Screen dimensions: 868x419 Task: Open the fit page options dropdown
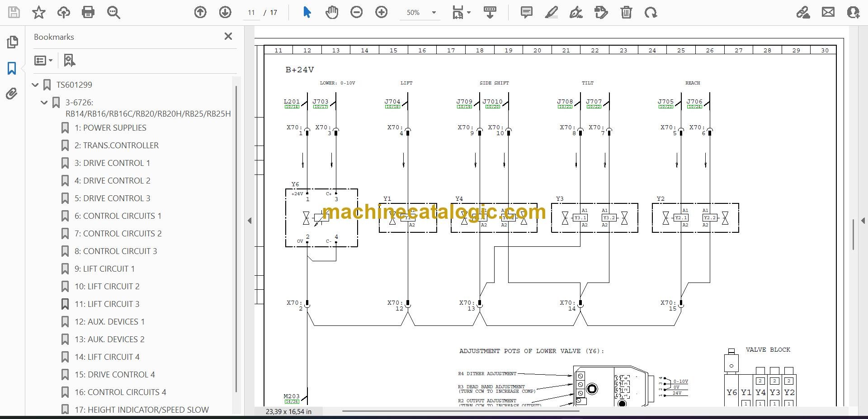462,12
